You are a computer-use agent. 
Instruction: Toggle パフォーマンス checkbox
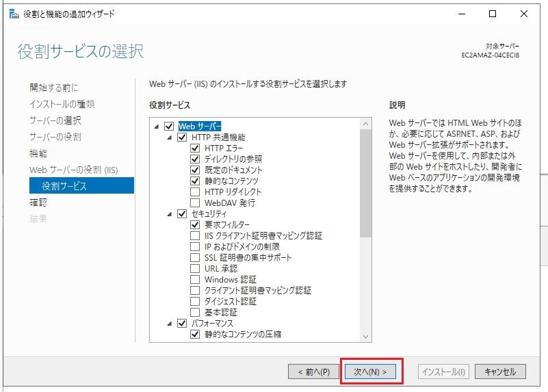coord(182,323)
